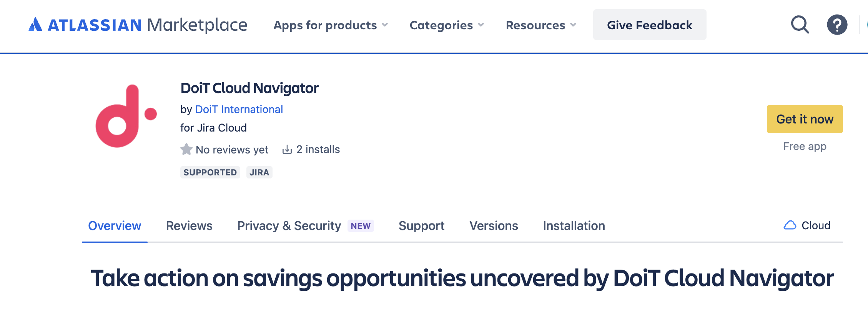Click the NEW badge on Privacy & Security
868x310 pixels.
(x=360, y=226)
